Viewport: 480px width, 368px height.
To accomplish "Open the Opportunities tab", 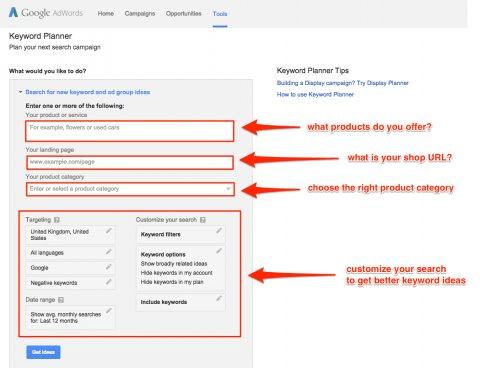I will (x=184, y=14).
